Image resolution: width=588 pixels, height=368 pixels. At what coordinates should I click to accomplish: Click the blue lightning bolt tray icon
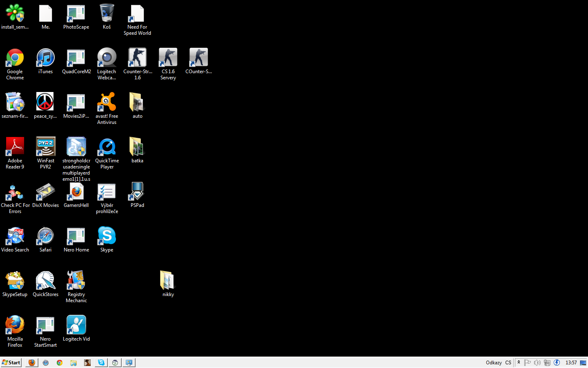[557, 362]
